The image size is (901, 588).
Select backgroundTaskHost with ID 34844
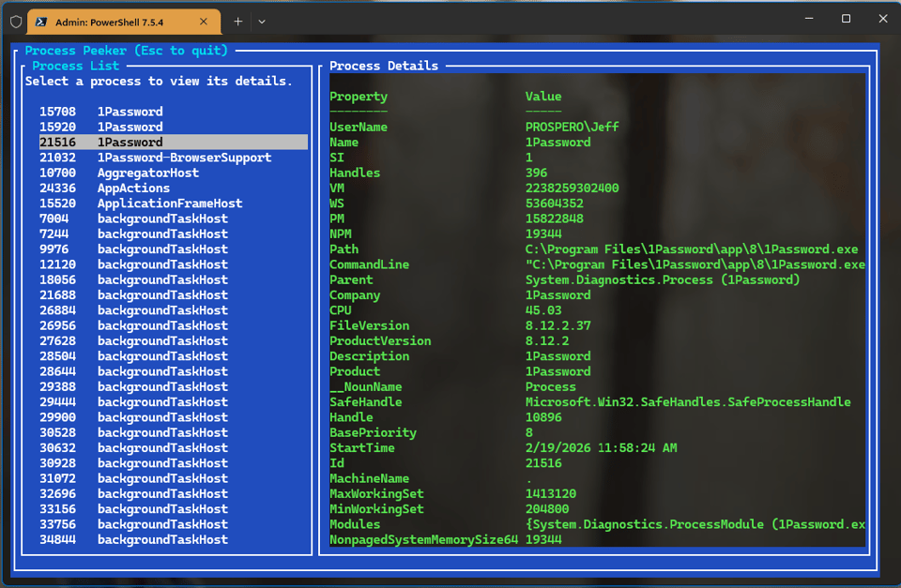(x=161, y=539)
